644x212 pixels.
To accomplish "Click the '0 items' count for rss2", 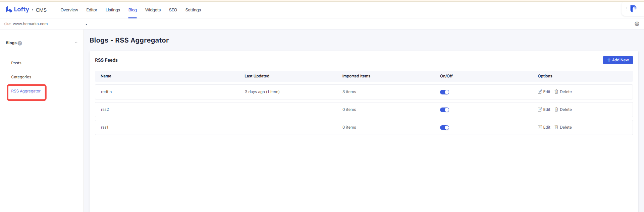I will (x=349, y=110).
